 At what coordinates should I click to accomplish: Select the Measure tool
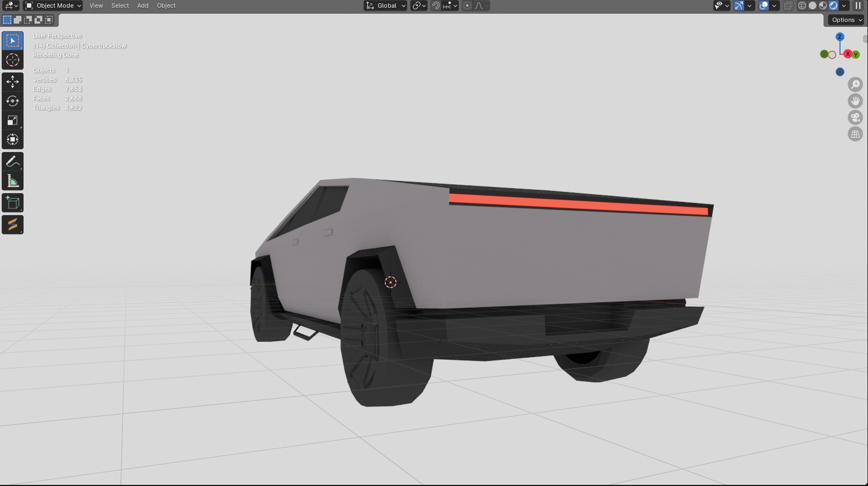pos(13,181)
